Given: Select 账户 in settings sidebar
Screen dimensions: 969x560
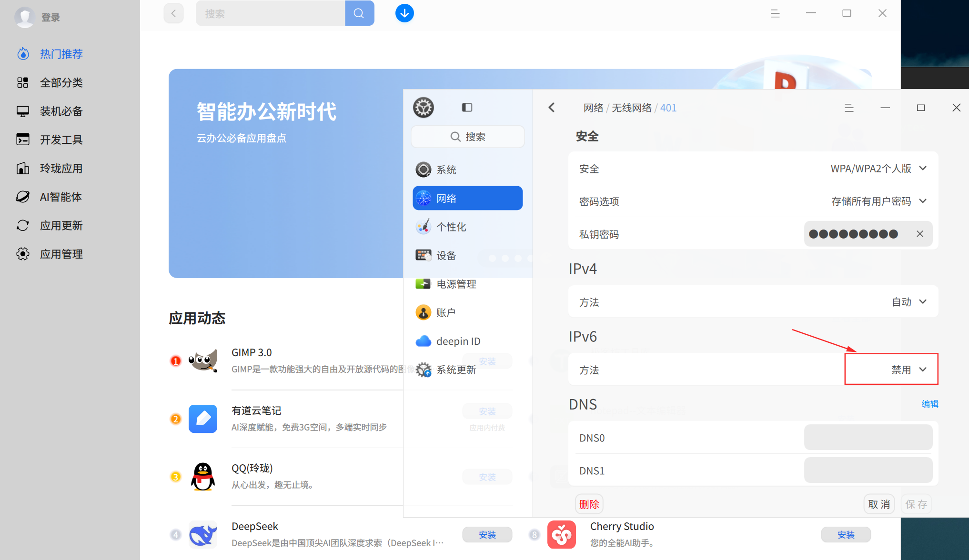Looking at the screenshot, I should 467,312.
